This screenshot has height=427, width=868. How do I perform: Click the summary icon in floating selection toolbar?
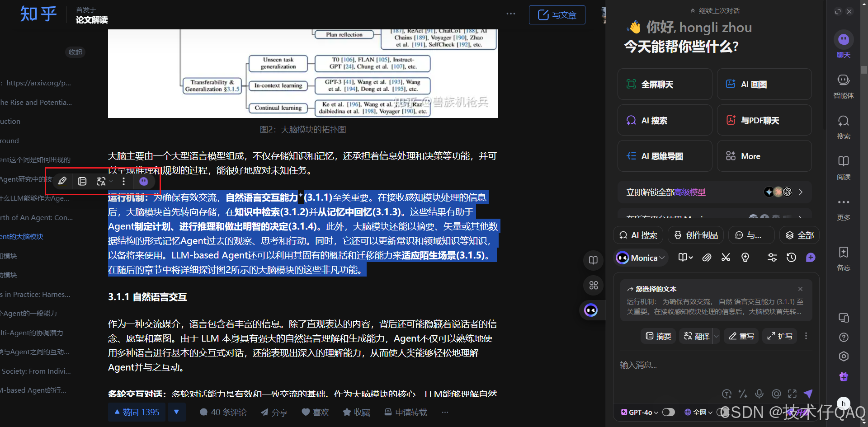(x=82, y=181)
